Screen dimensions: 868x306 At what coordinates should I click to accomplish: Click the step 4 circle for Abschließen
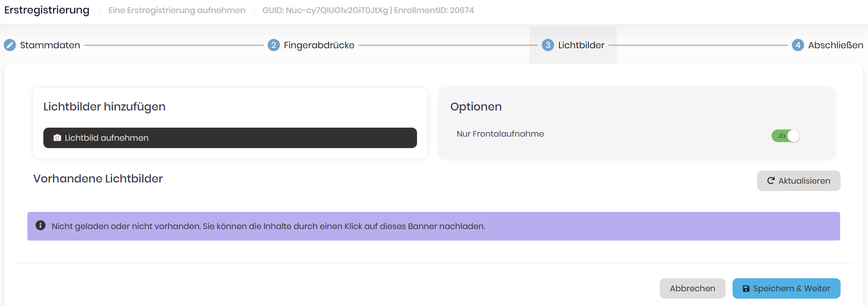coord(798,45)
